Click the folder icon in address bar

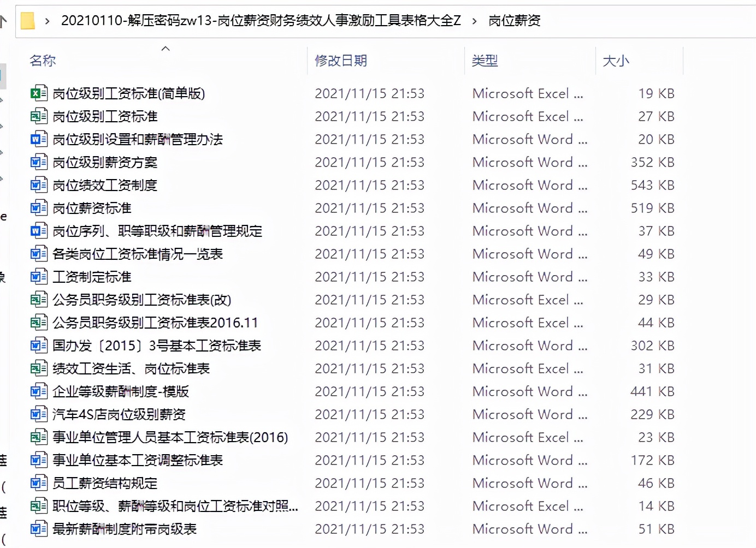click(27, 21)
